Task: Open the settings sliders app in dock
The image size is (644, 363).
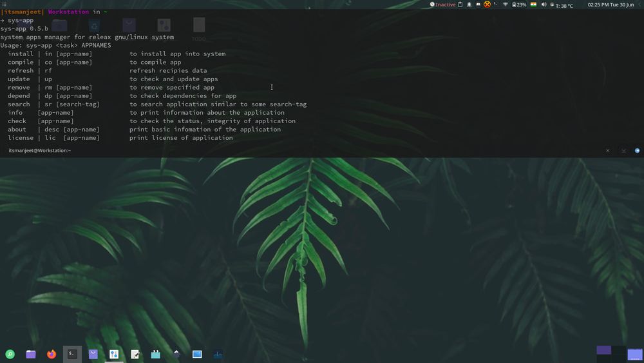Action: (114, 354)
